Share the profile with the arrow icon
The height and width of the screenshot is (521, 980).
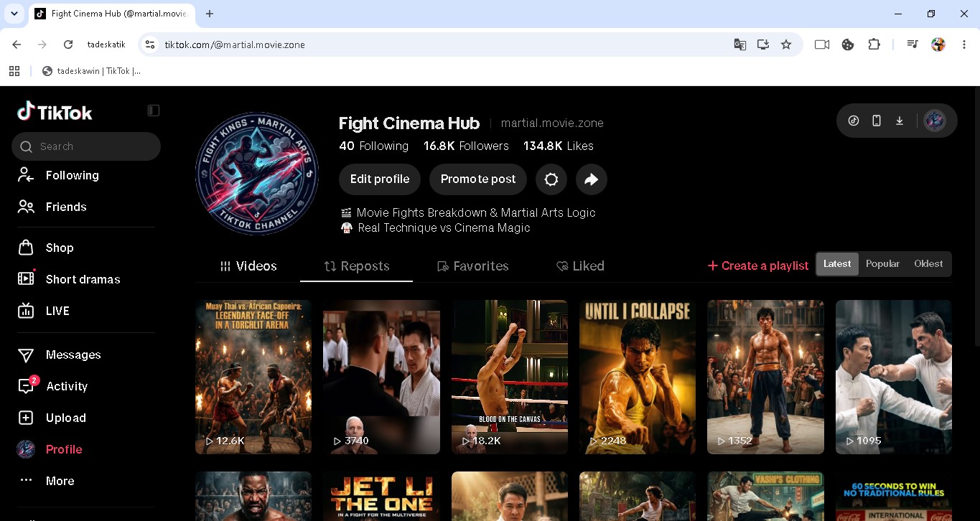click(x=592, y=179)
